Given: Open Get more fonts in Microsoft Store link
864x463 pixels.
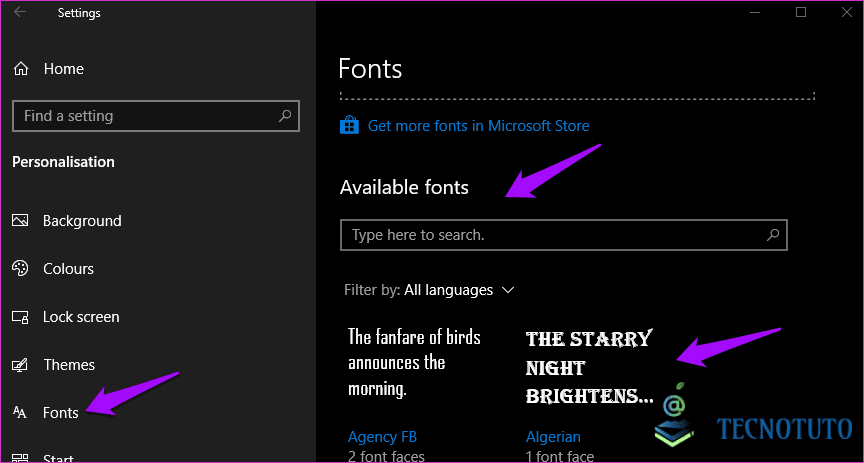Looking at the screenshot, I should click(478, 126).
